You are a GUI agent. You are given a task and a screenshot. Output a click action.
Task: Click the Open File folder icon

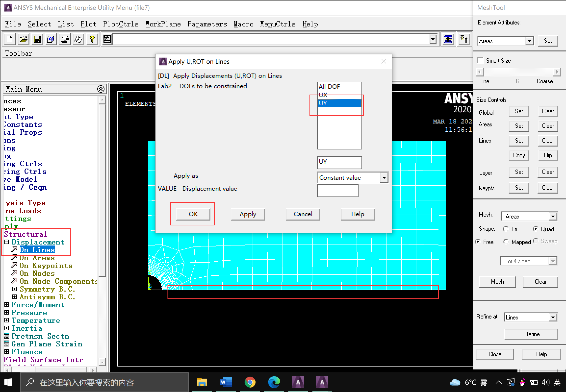click(x=24, y=39)
